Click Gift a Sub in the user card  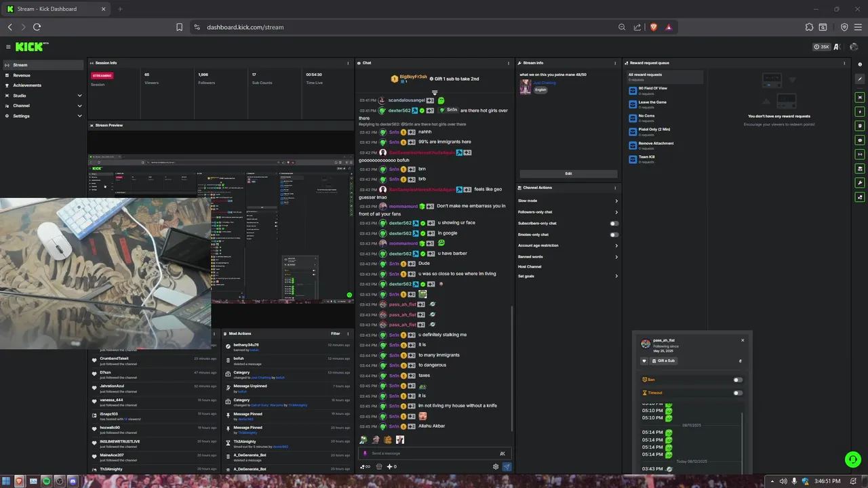coord(663,361)
